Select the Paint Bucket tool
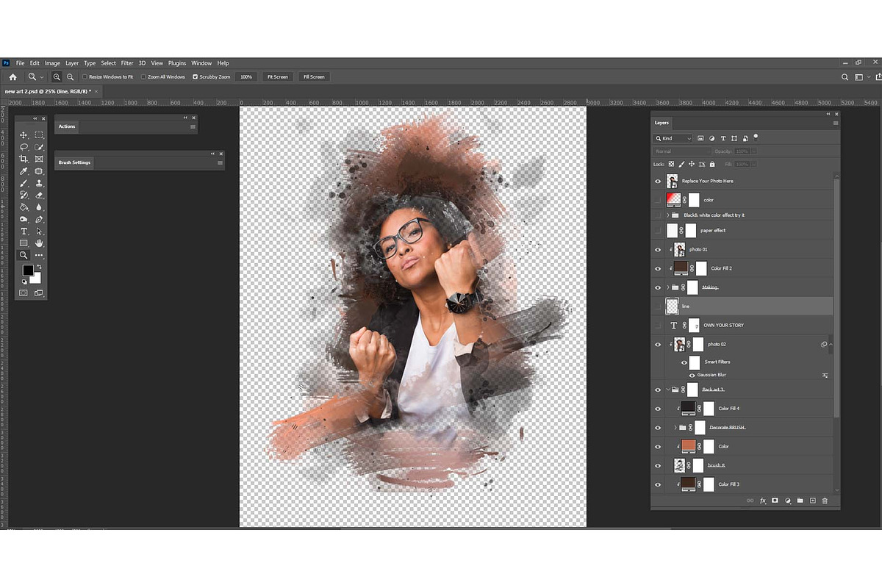This screenshot has width=882, height=588. point(24,207)
